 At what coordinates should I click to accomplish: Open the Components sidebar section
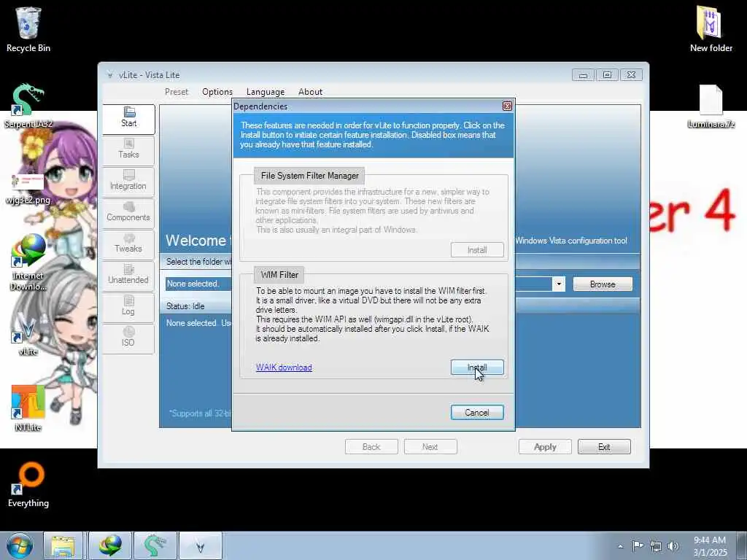(128, 213)
